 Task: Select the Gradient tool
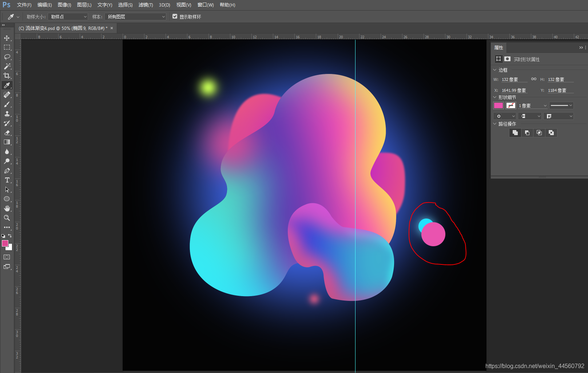(x=7, y=142)
